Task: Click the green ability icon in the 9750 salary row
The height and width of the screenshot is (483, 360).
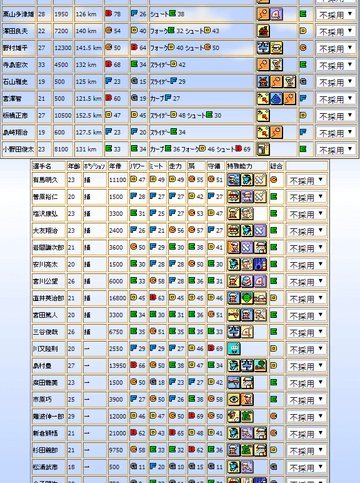Action: pos(247,450)
